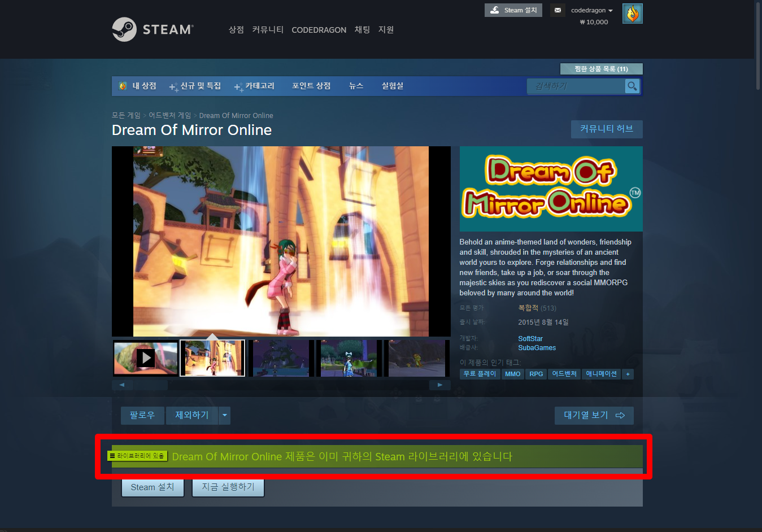Image resolution: width=762 pixels, height=532 pixels.
Task: Click the 팔로우 button
Action: [142, 416]
